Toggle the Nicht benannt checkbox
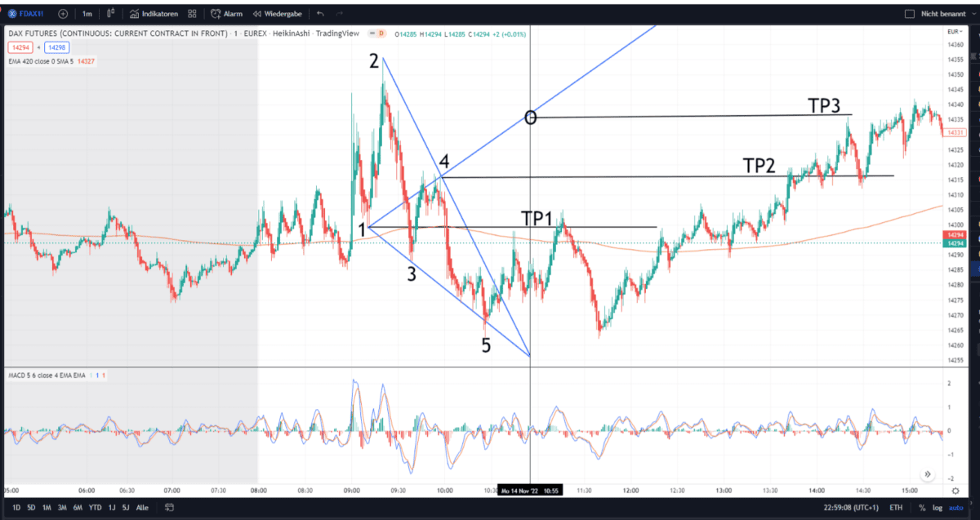 click(908, 13)
